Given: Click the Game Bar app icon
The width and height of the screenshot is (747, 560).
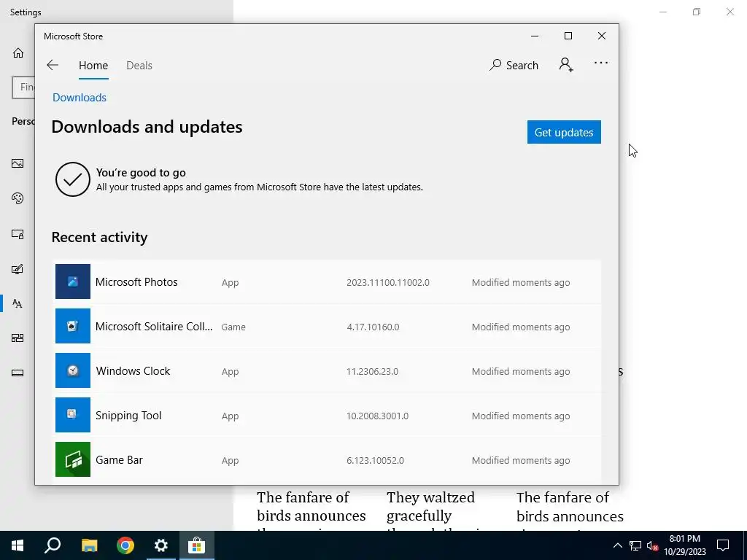Looking at the screenshot, I should pos(73,459).
